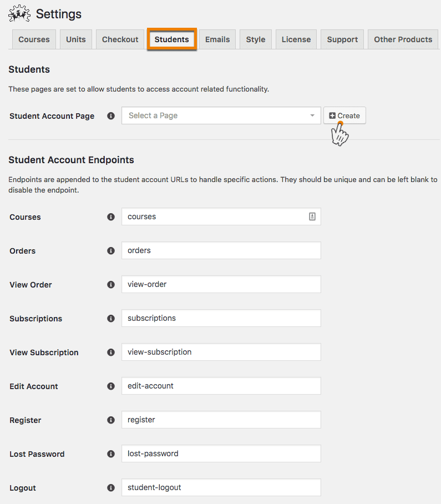
Task: Go to the Support tab
Action: (342, 39)
